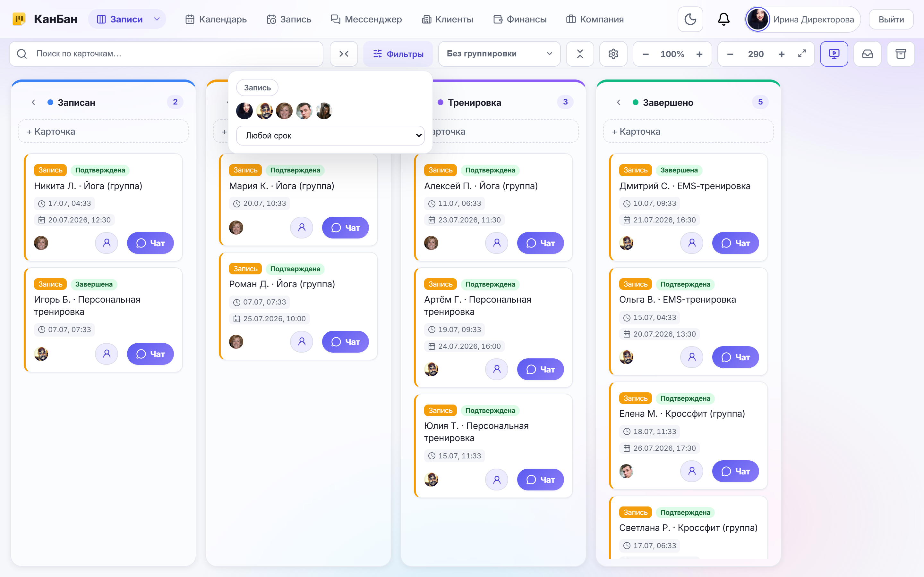The image size is (924, 577).
Task: Open the archive box icon
Action: pos(901,54)
